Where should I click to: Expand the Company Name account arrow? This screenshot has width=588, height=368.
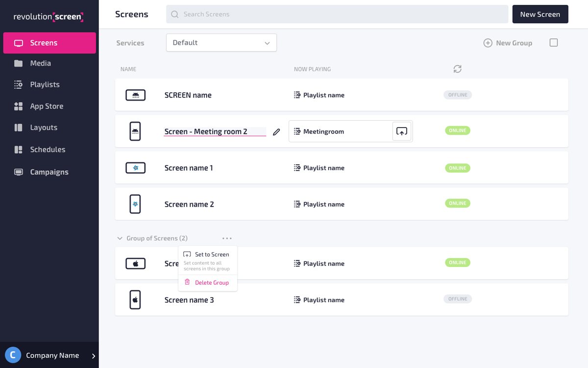click(94, 356)
